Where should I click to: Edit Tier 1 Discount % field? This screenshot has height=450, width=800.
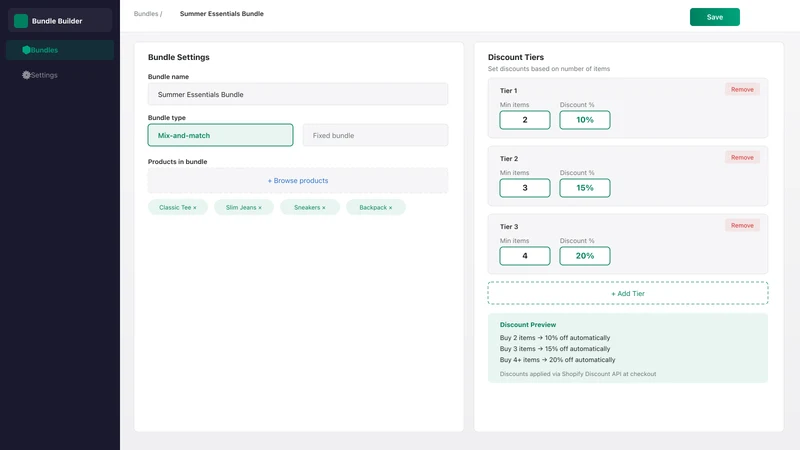(585, 120)
